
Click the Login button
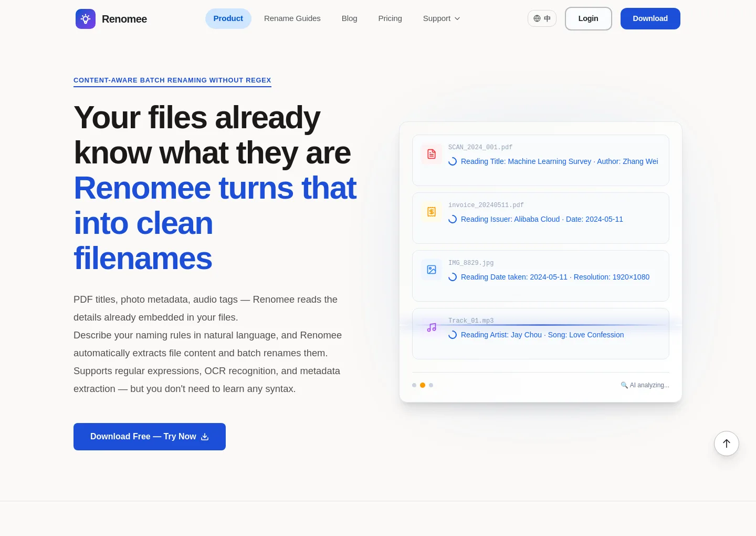[x=589, y=18]
